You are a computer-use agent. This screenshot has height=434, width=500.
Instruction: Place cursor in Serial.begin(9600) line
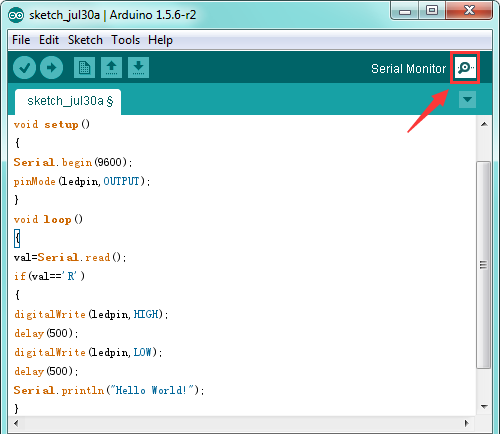pyautogui.click(x=73, y=163)
